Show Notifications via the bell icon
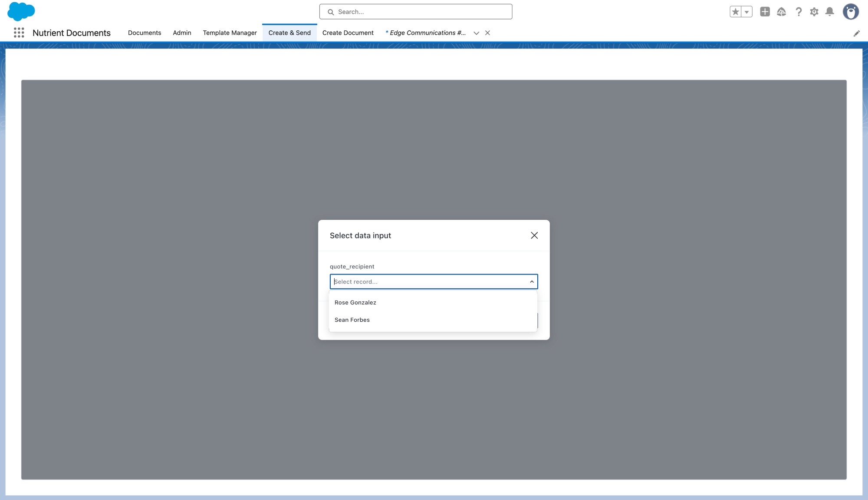The height and width of the screenshot is (500, 868). click(x=830, y=12)
